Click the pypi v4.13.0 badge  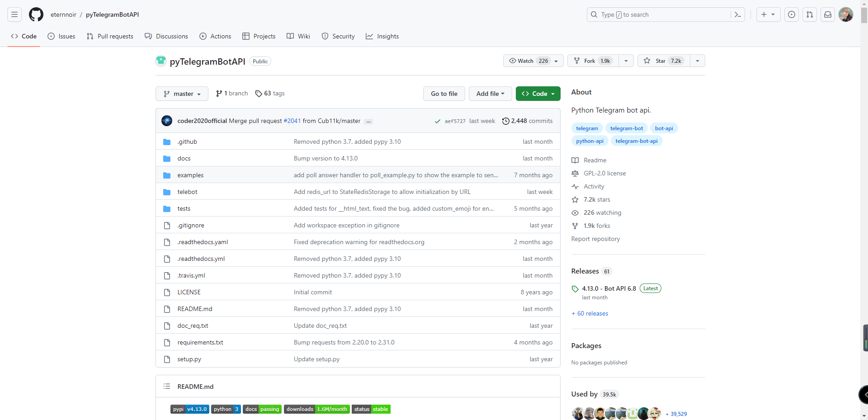pyautogui.click(x=190, y=409)
